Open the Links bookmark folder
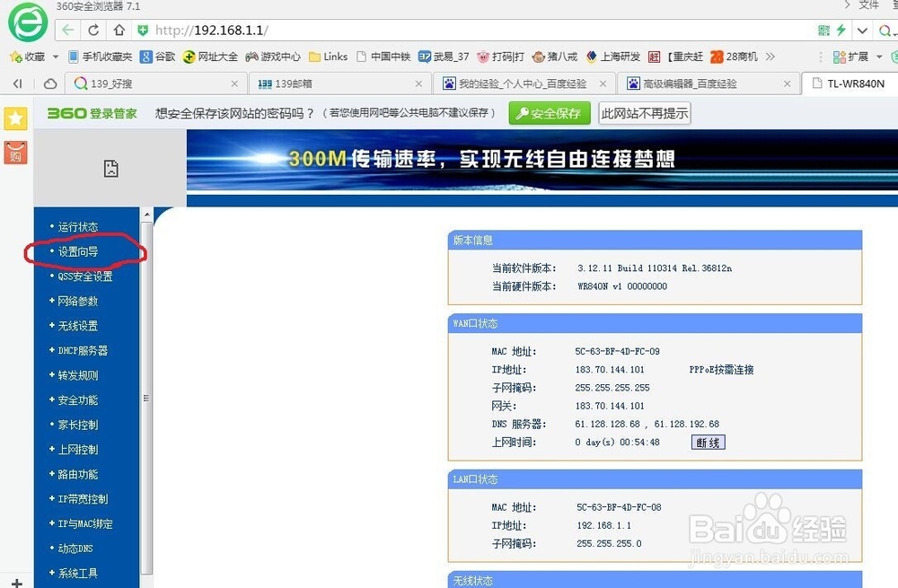Screen dimensions: 898x588 click(328, 57)
